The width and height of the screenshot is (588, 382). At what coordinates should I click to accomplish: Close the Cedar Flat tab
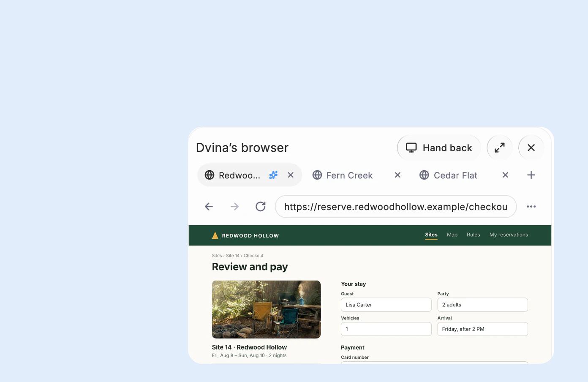tap(505, 175)
